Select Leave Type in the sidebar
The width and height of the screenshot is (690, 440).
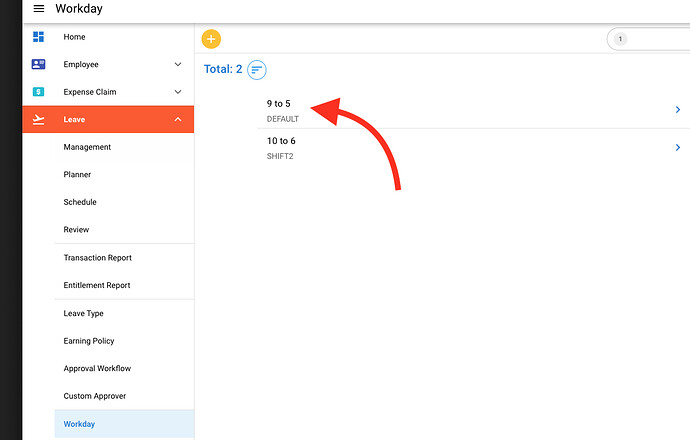(x=84, y=313)
